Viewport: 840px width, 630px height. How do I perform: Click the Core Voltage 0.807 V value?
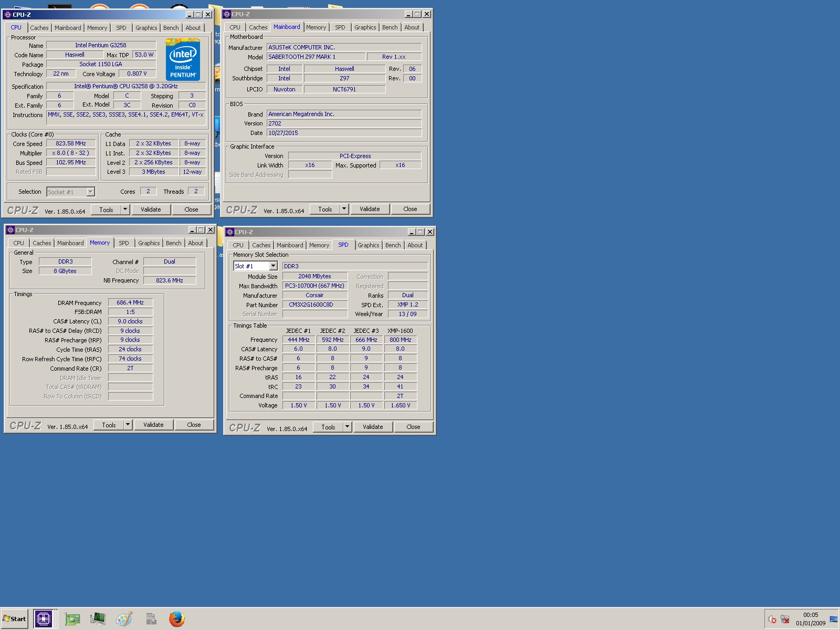tap(137, 73)
